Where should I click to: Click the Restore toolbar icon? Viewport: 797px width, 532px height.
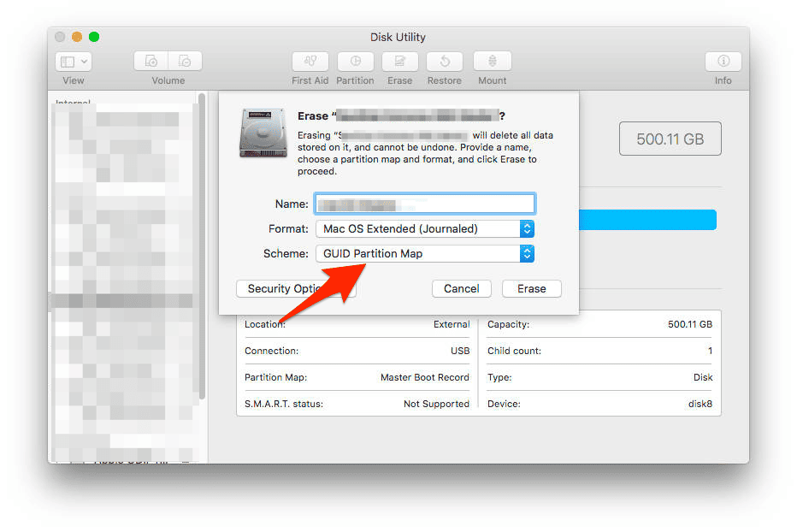[444, 62]
